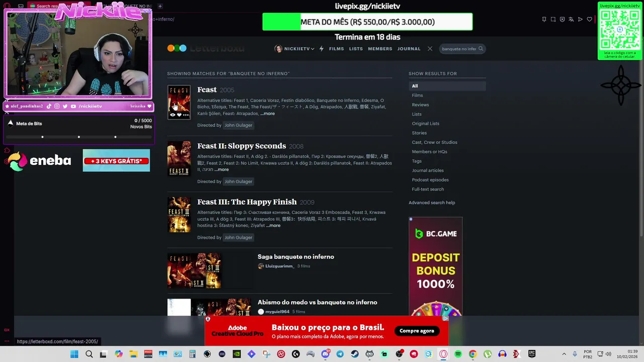Open Discord from the taskbar
644x362 pixels.
coord(325,354)
